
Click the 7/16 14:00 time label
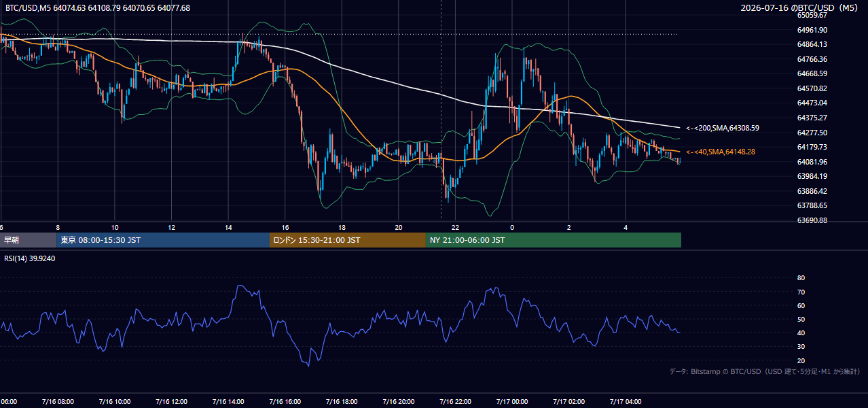(228, 402)
